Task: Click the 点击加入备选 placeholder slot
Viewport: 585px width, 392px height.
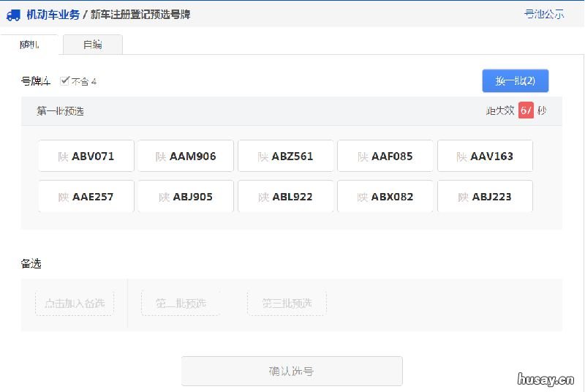Action: [75, 303]
